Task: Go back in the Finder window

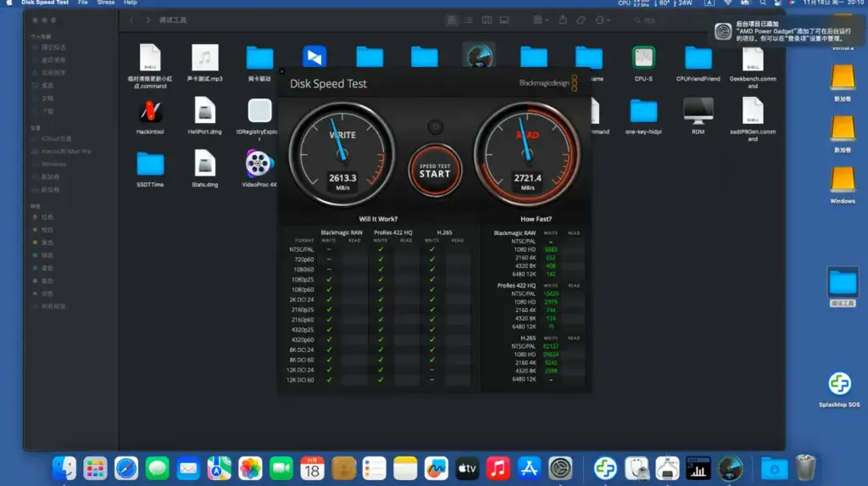Action: click(131, 20)
